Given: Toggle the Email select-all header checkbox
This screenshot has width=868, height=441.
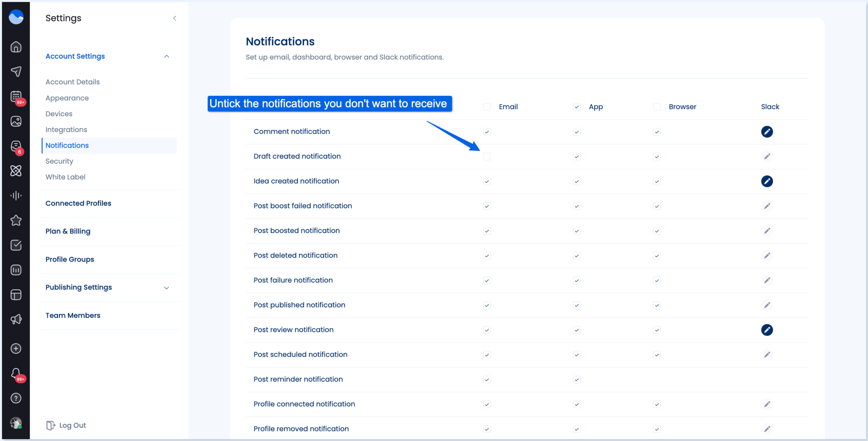Looking at the screenshot, I should 487,107.
